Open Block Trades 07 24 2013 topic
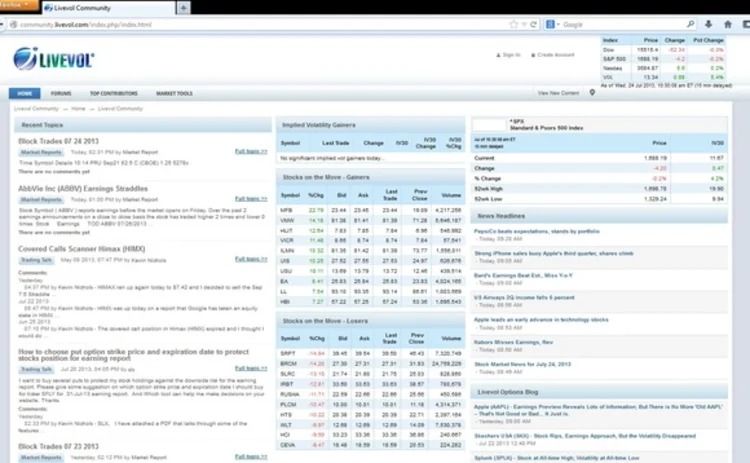The width and height of the screenshot is (750, 463). 58,141
